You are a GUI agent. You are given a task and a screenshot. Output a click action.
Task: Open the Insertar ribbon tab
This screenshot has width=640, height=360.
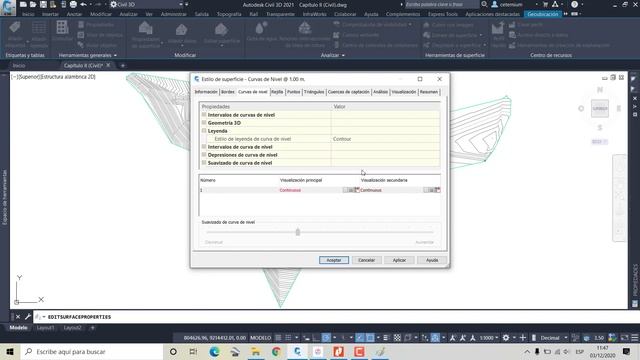point(50,14)
